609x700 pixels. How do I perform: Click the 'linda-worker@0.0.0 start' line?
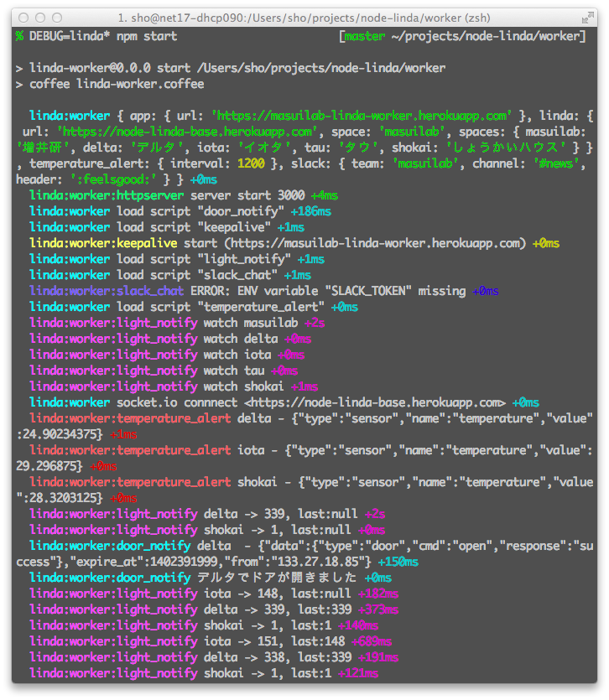[231, 68]
